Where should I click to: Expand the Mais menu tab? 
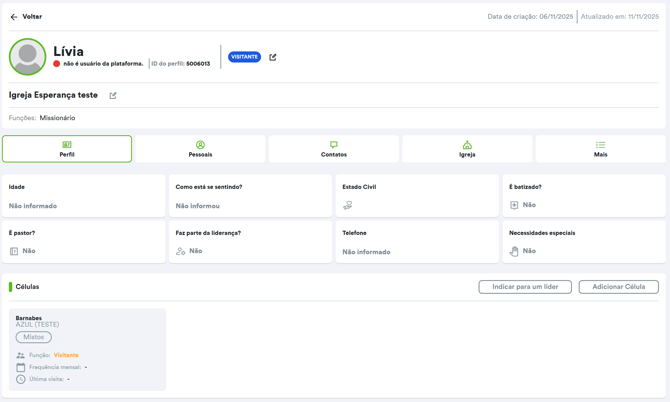[600, 149]
